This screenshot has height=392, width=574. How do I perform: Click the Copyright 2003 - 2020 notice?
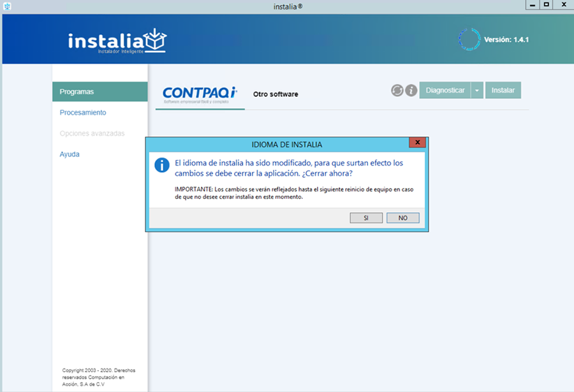(98, 377)
